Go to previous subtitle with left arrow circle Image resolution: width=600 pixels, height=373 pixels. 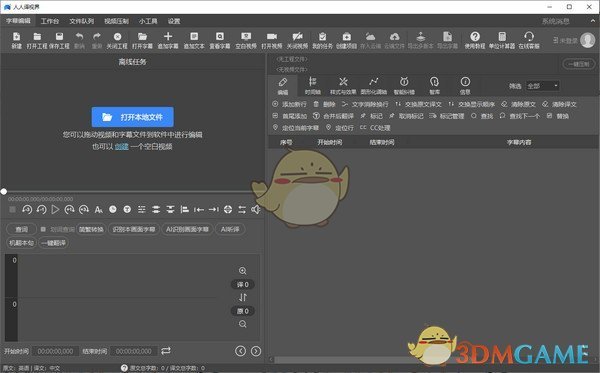pos(240,351)
